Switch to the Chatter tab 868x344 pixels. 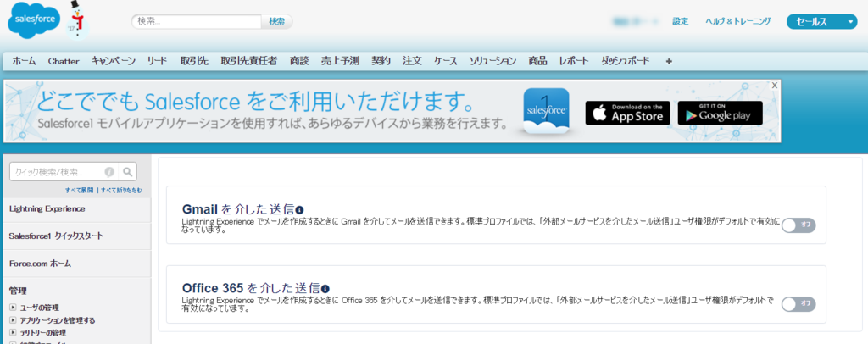64,61
